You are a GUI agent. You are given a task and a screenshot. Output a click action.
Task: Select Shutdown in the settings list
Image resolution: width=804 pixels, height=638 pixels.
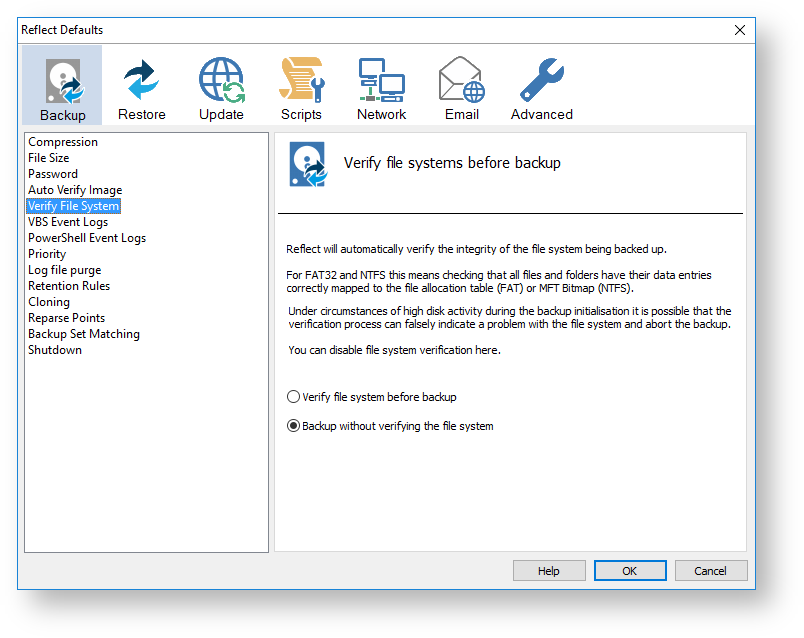[x=55, y=350]
